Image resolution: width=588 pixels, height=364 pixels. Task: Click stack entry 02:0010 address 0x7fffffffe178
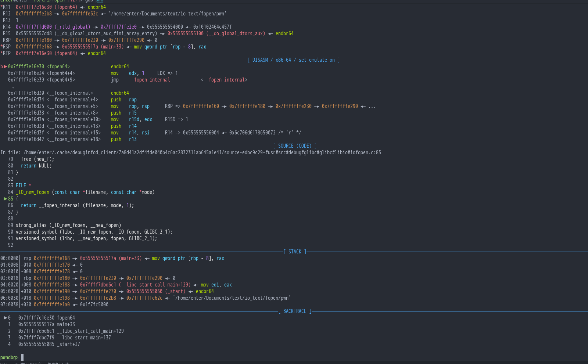[52, 271]
